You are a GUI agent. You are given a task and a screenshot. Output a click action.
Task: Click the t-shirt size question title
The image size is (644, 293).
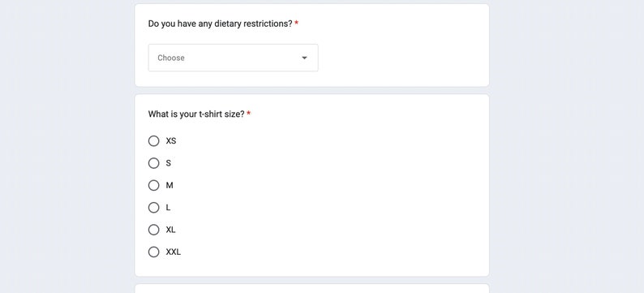coord(196,114)
